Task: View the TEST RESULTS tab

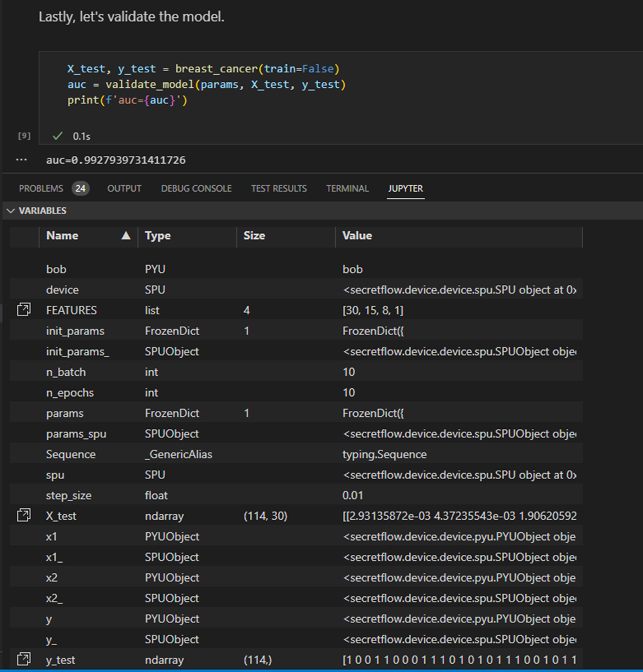Action: 278,188
